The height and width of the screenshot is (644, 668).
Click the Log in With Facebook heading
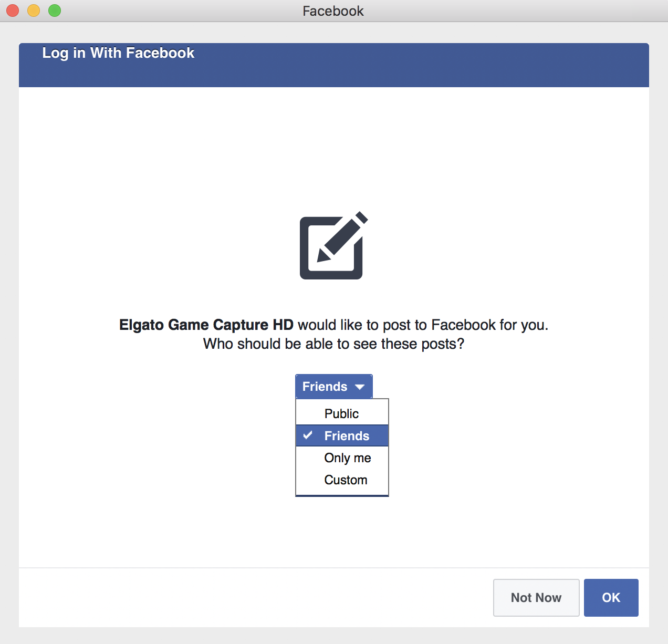(x=118, y=53)
